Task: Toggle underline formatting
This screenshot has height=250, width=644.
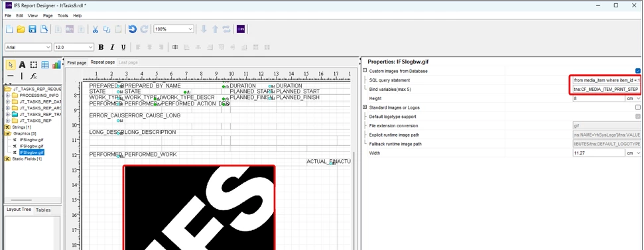Action: tap(123, 47)
